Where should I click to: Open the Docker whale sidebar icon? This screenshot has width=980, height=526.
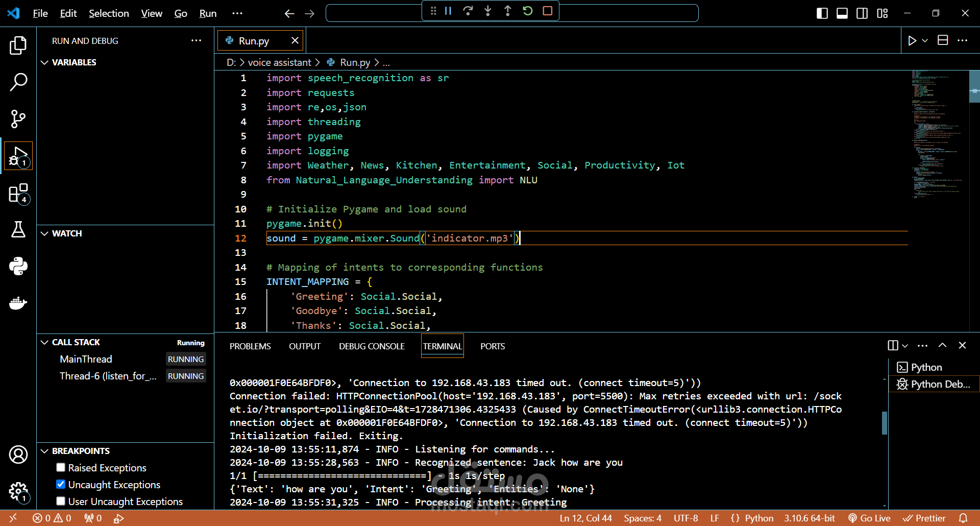click(18, 303)
